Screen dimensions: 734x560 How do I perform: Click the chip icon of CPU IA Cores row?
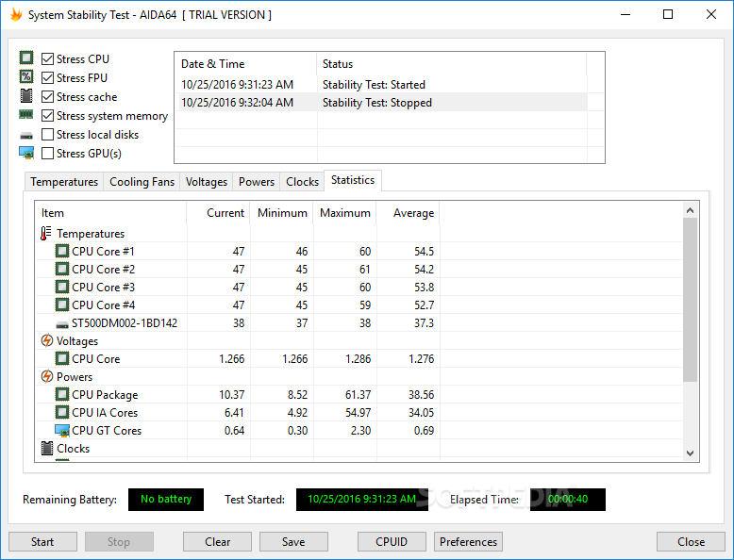[61, 412]
